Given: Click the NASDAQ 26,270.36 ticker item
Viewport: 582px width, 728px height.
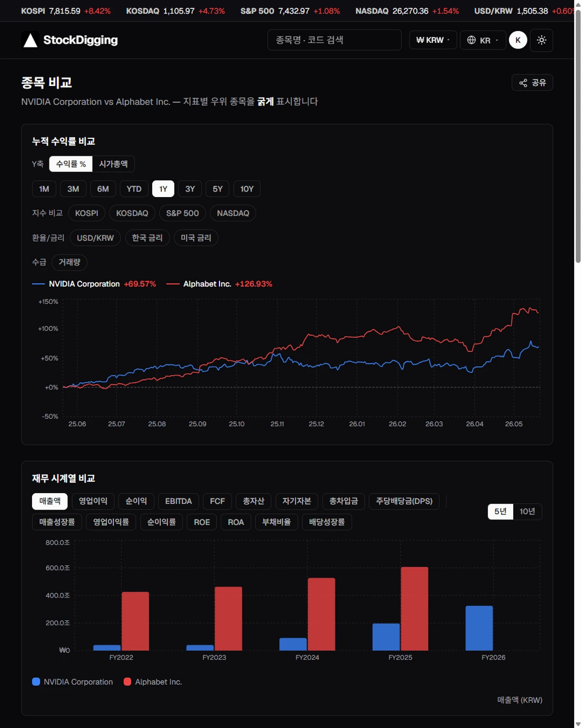Looking at the screenshot, I should tap(407, 11).
